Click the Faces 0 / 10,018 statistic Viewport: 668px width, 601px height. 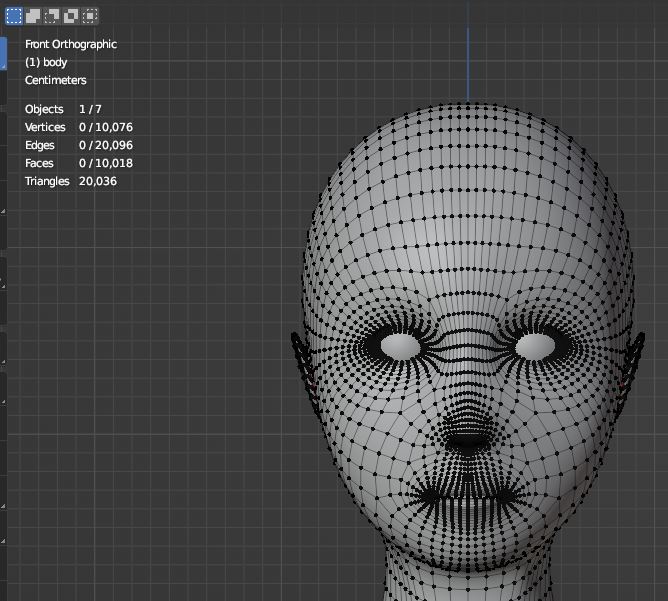pyautogui.click(x=79, y=163)
